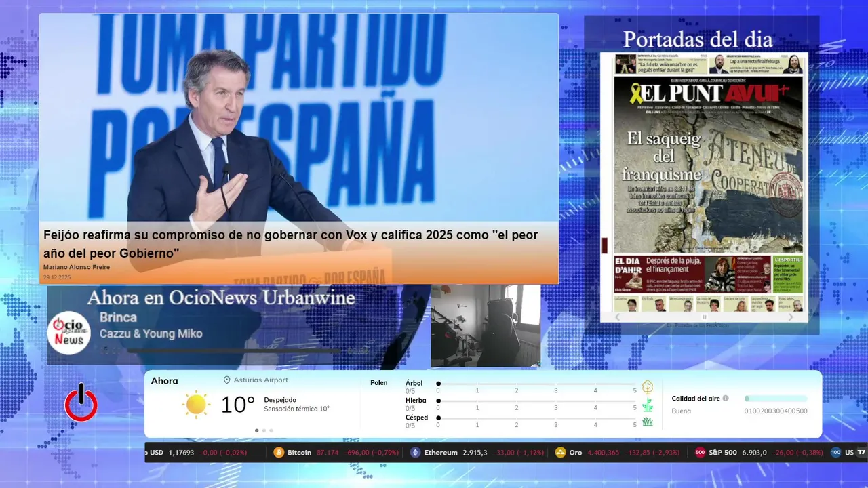The image size is (868, 488).
Task: Click the Ahora weather label
Action: tap(165, 381)
